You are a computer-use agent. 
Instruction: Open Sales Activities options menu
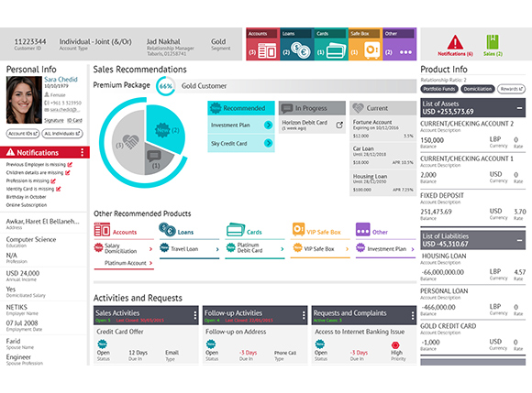coord(195,315)
